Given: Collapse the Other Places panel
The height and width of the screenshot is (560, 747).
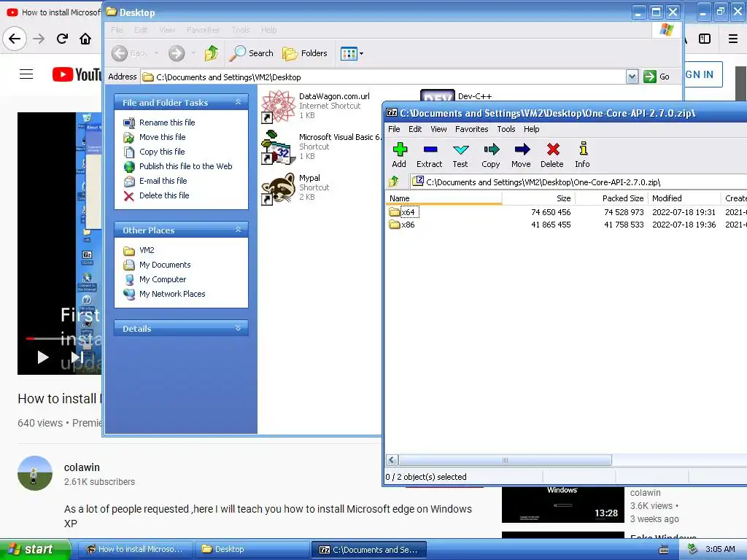Looking at the screenshot, I should point(239,230).
